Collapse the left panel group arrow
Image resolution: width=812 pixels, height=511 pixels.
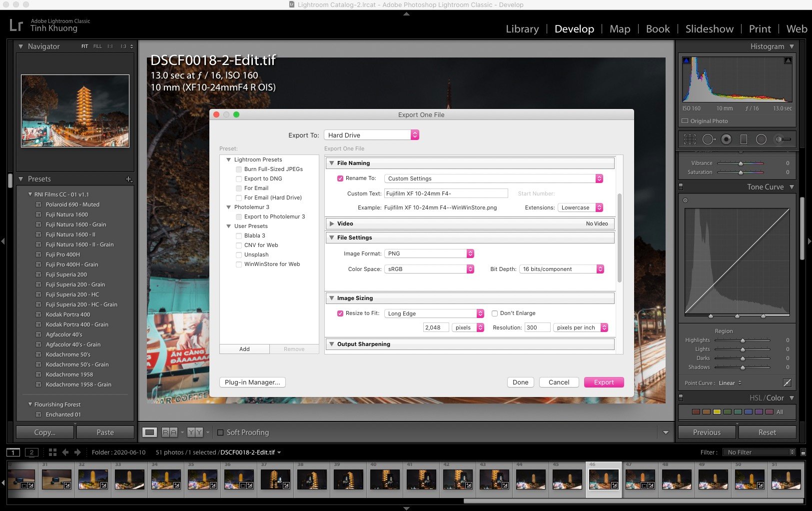pos(3,241)
